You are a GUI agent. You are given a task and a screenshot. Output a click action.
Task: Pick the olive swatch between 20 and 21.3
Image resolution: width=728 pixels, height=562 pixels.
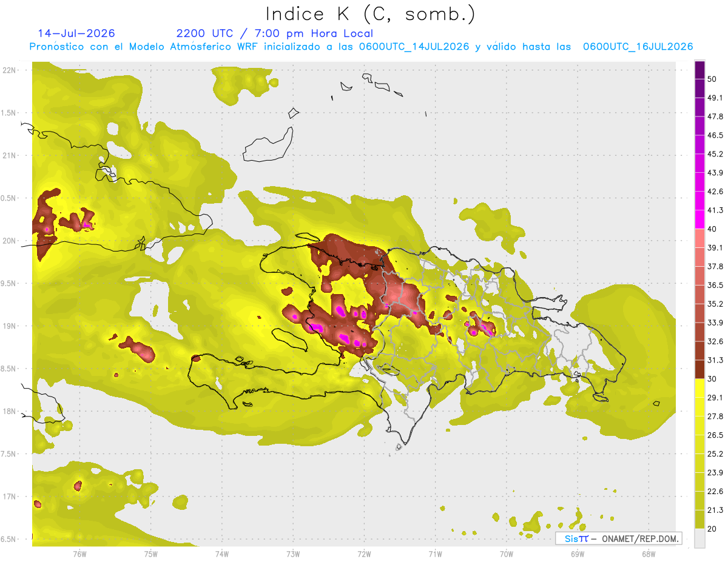point(699,519)
